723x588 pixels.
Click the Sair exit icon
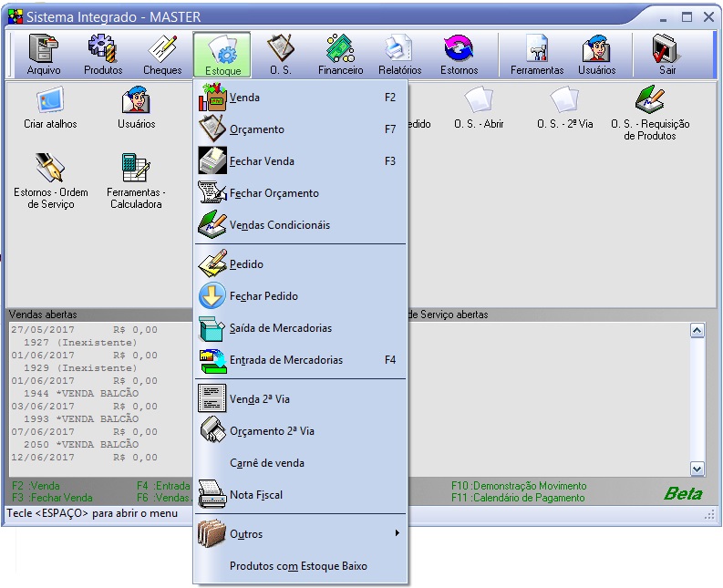pyautogui.click(x=667, y=55)
